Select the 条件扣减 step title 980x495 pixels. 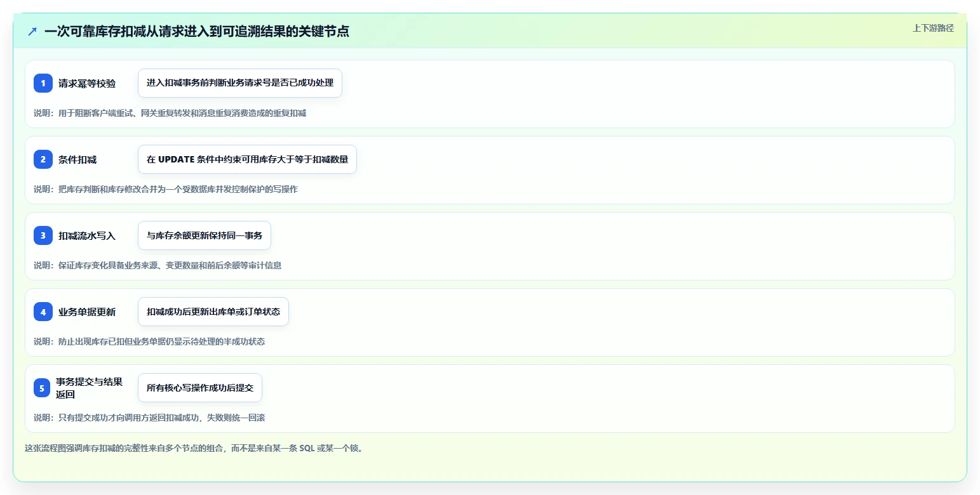pos(77,159)
